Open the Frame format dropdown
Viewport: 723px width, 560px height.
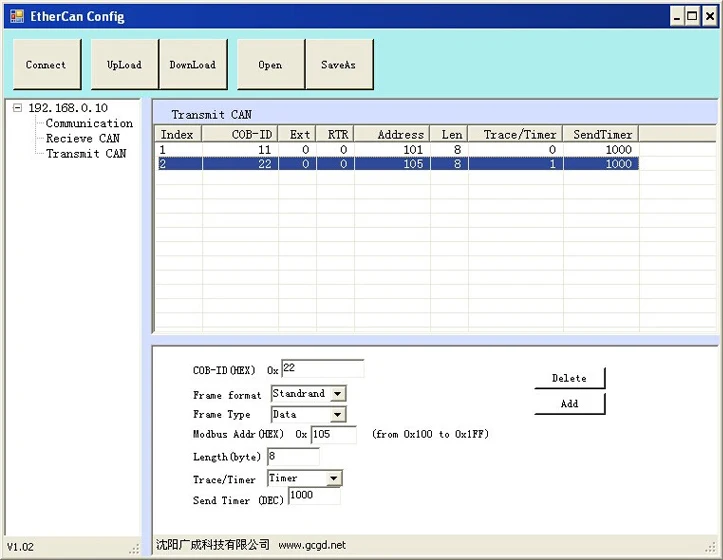point(338,394)
